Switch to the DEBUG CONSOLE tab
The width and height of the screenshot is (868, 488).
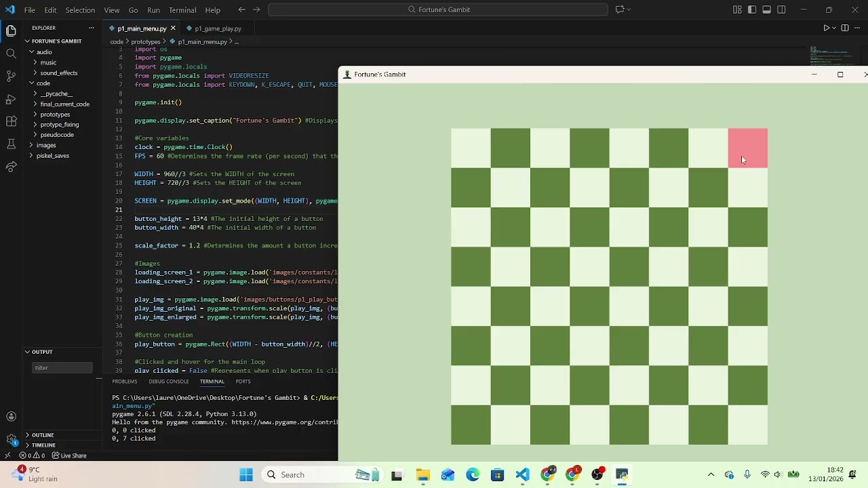[169, 382]
